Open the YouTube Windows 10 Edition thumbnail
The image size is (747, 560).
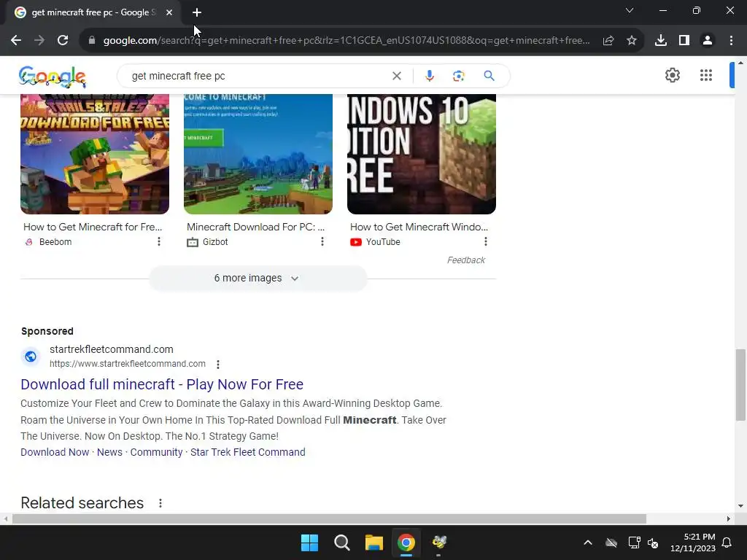click(x=422, y=154)
